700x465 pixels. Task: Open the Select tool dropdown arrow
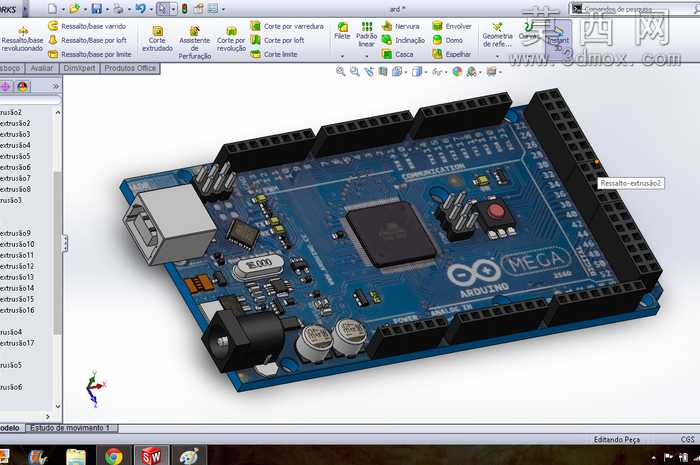(173, 9)
